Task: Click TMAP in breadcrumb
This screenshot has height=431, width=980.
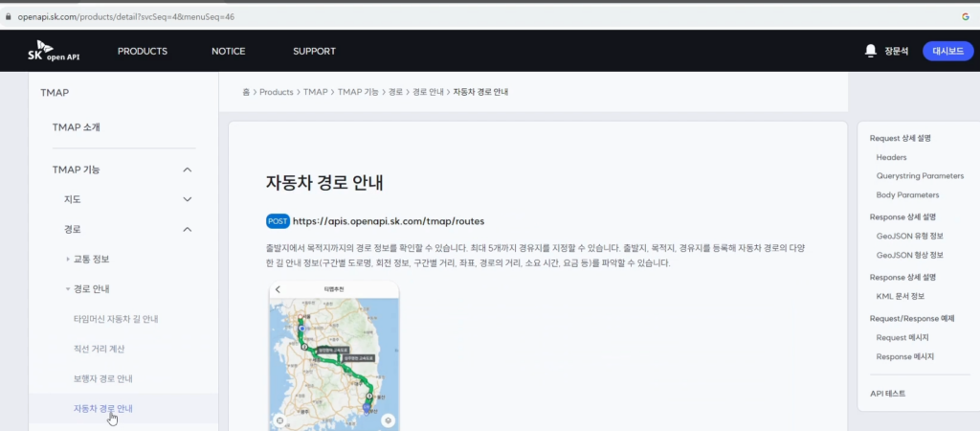Action: 316,92
